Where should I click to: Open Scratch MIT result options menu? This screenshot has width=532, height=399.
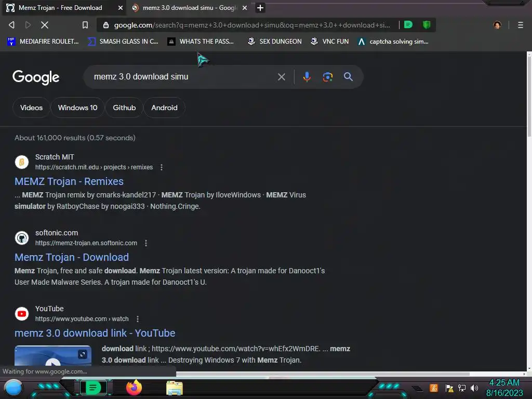(162, 167)
